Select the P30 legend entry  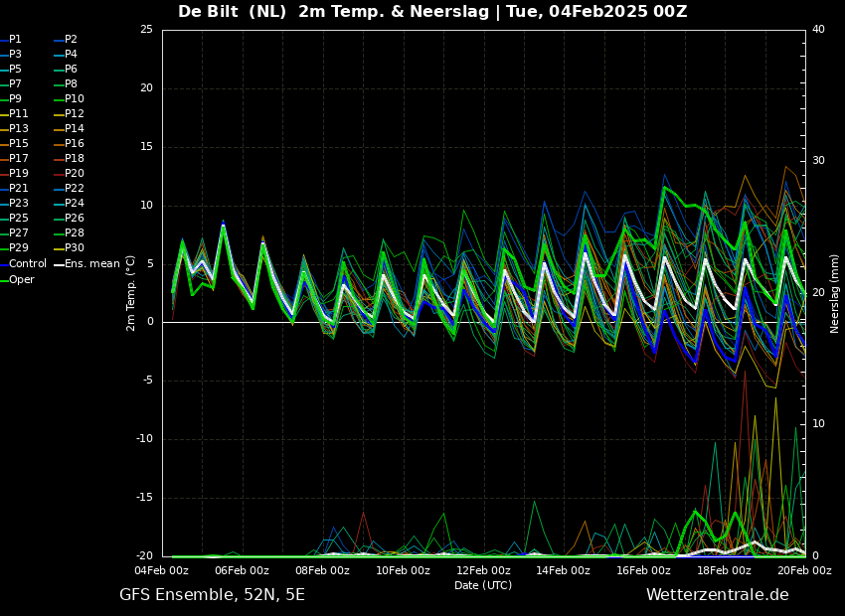(x=75, y=248)
